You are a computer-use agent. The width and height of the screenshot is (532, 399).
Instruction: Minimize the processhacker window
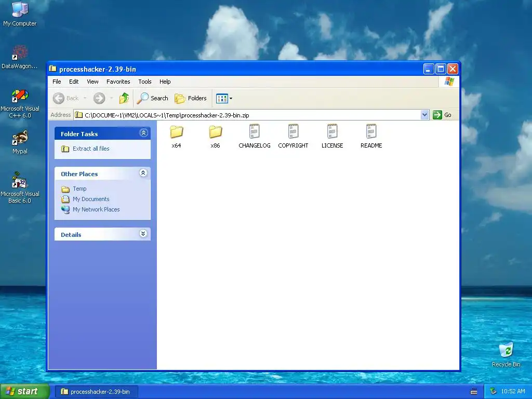pos(429,69)
